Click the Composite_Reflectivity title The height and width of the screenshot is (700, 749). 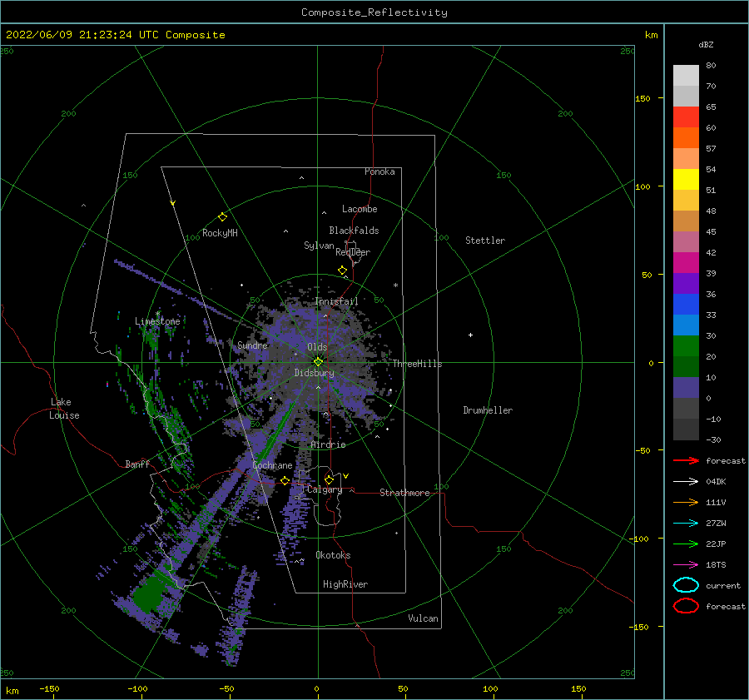pyautogui.click(x=374, y=12)
